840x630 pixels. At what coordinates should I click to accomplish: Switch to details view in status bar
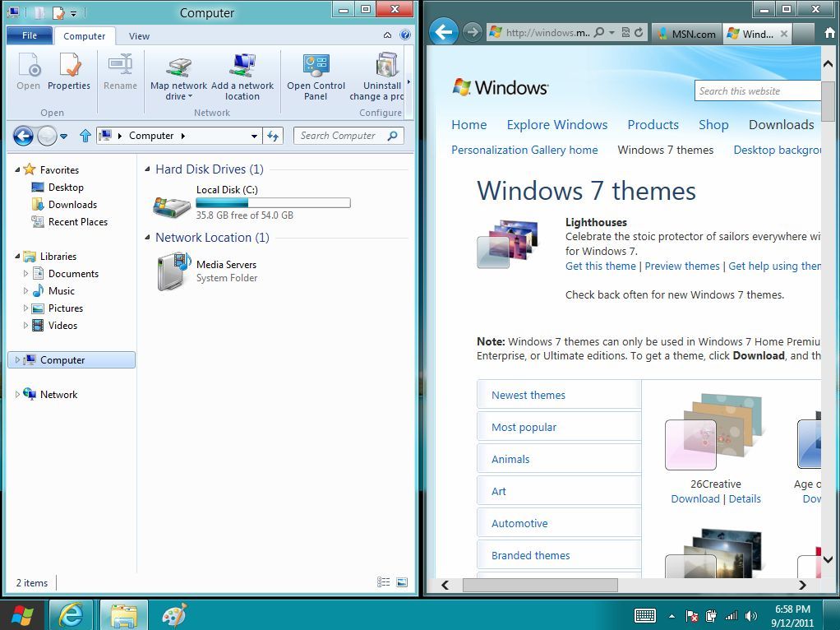click(384, 581)
